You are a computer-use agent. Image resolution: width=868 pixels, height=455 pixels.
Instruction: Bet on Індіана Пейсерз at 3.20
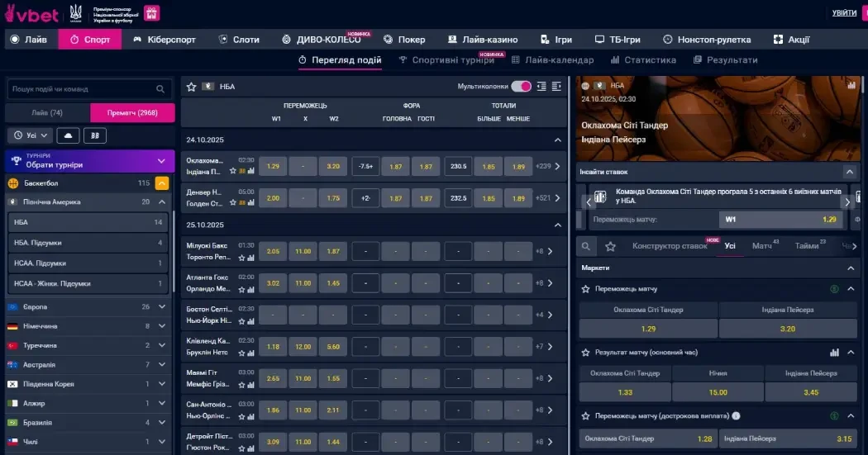pyautogui.click(x=787, y=329)
